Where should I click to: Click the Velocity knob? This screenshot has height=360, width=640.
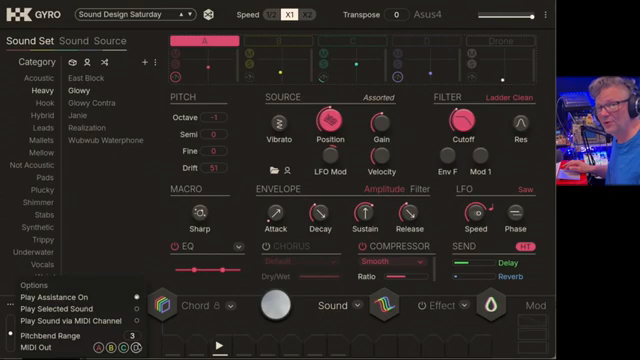[381, 156]
